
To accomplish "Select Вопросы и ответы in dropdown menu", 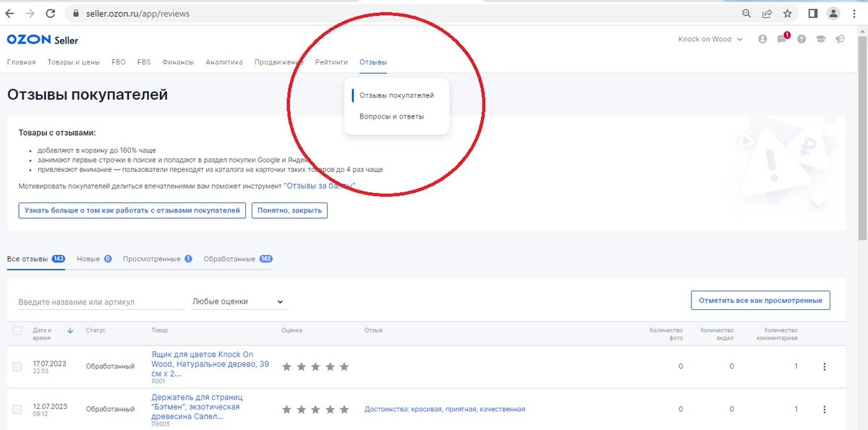I will pyautogui.click(x=391, y=116).
